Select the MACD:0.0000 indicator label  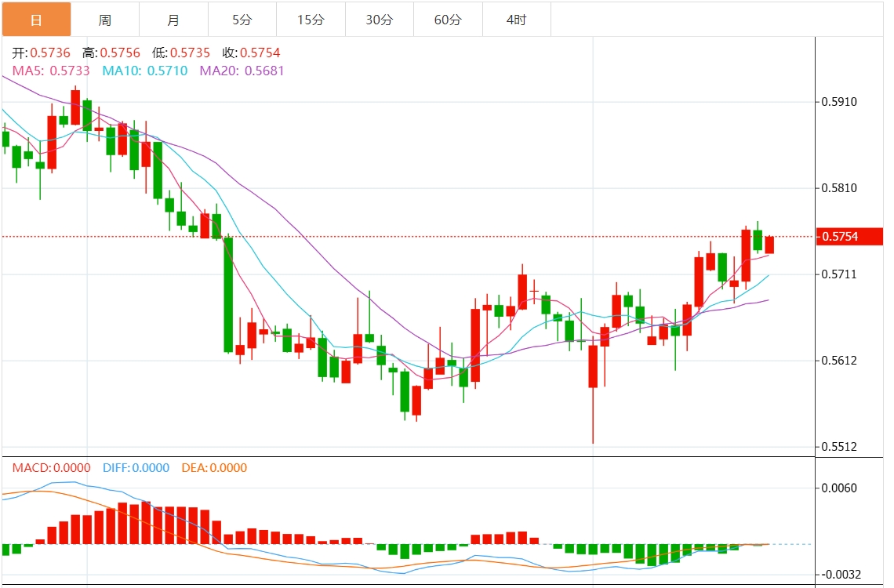point(51,468)
